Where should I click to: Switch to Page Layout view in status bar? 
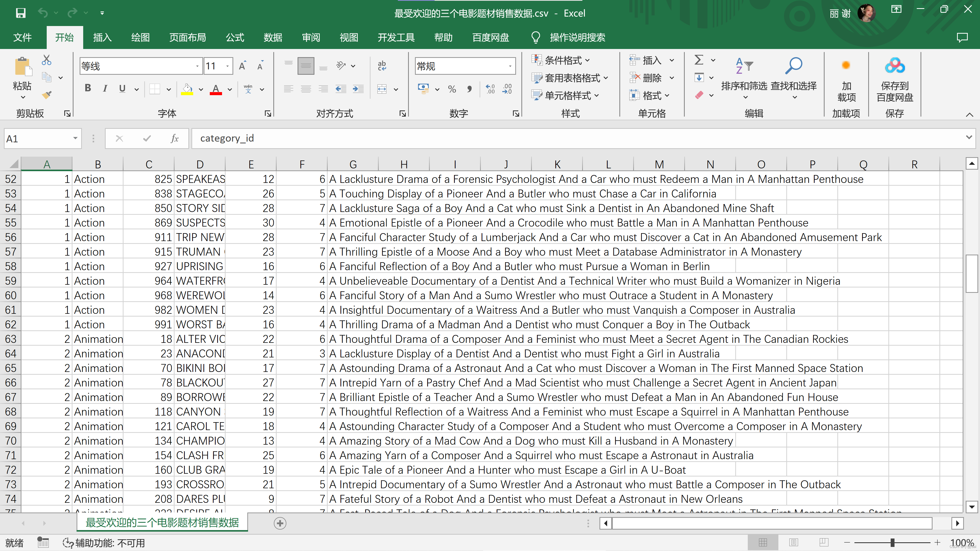click(x=794, y=542)
